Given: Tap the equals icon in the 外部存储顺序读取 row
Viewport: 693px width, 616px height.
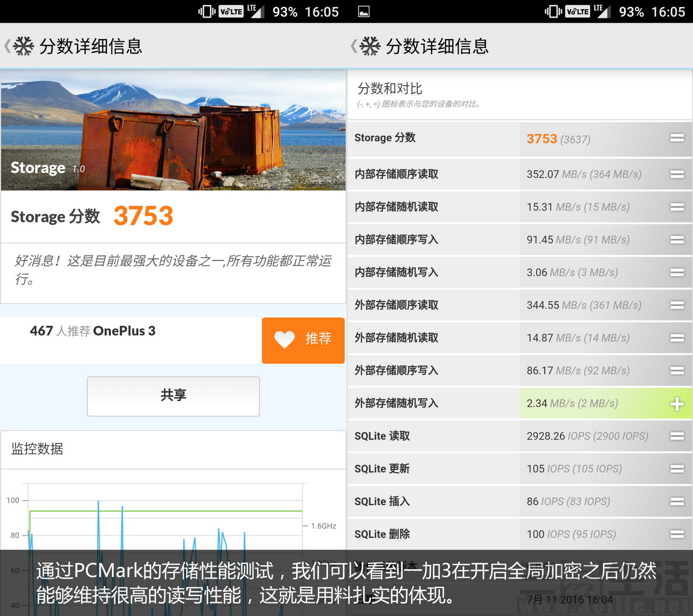Looking at the screenshot, I should 677,305.
